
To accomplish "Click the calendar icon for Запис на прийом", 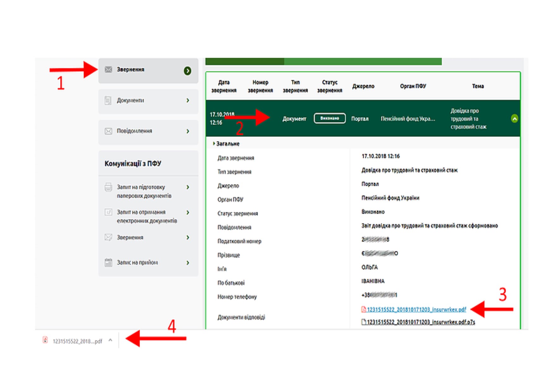I will click(x=108, y=262).
